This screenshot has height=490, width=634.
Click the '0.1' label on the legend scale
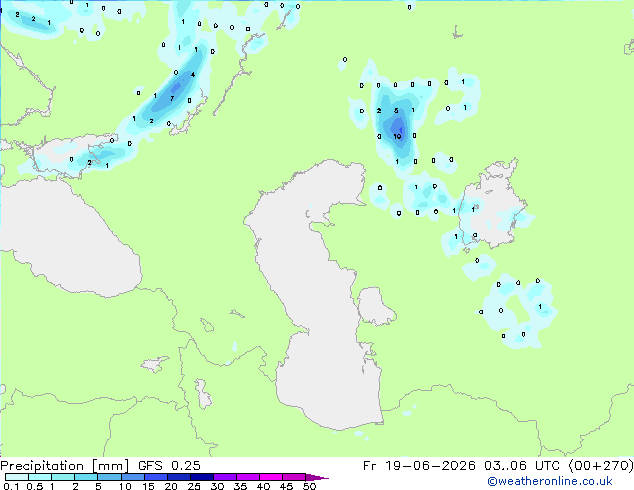11,486
